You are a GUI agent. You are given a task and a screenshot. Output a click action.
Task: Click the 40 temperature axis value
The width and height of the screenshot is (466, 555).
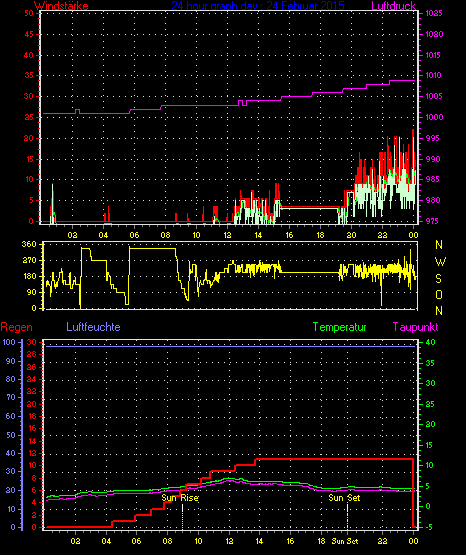(430, 342)
